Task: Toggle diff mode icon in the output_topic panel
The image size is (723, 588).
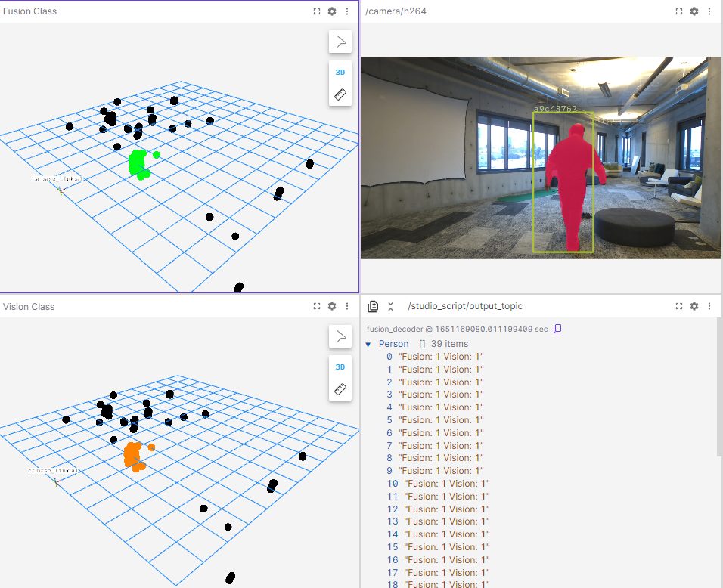Action: click(373, 306)
